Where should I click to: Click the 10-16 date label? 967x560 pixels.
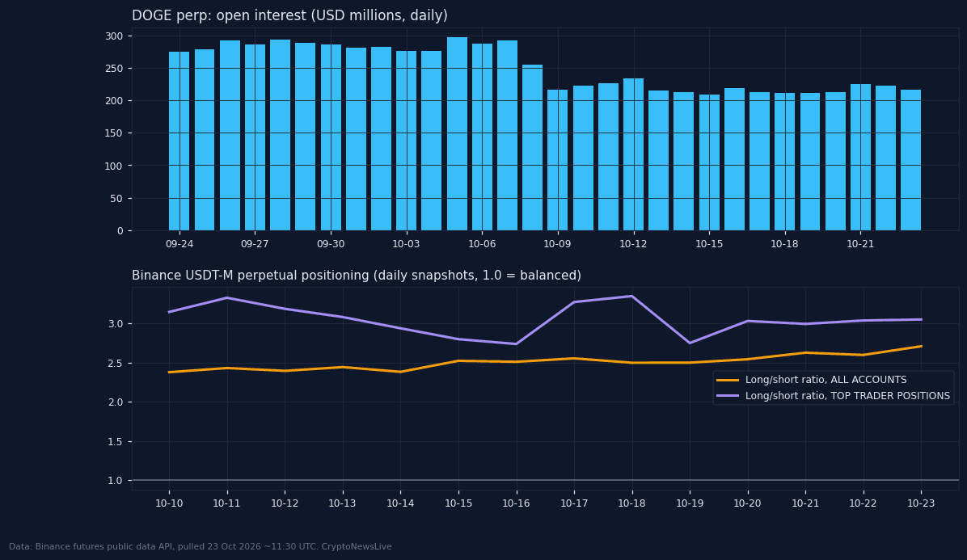[x=516, y=503]
